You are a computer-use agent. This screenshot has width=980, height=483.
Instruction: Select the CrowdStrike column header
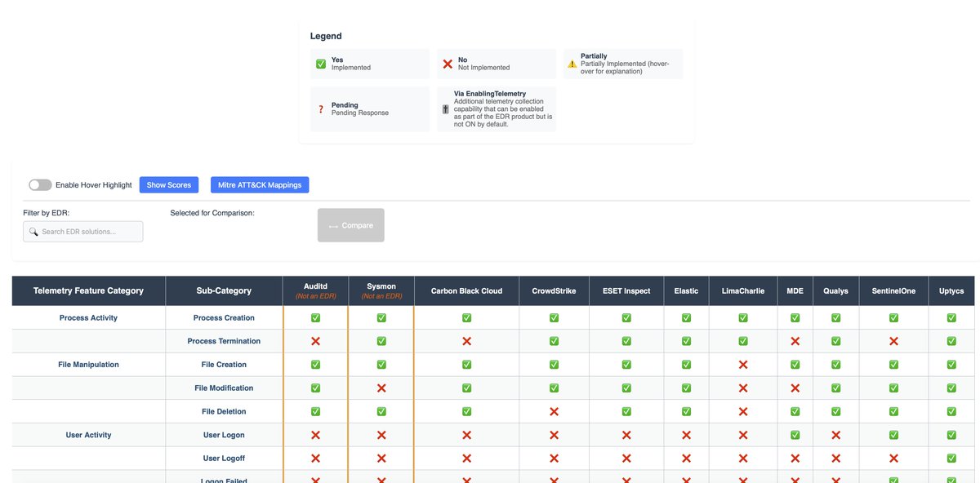pos(554,290)
